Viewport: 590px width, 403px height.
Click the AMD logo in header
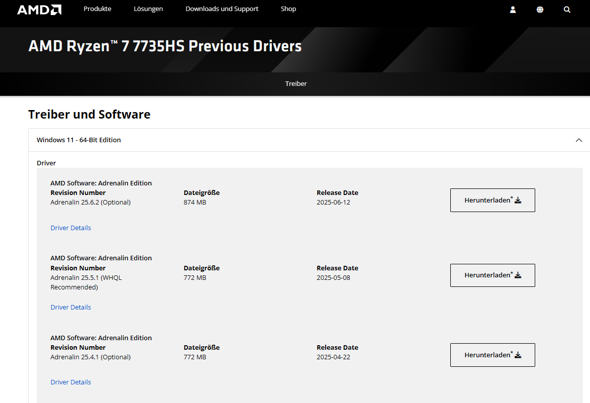click(x=39, y=9)
